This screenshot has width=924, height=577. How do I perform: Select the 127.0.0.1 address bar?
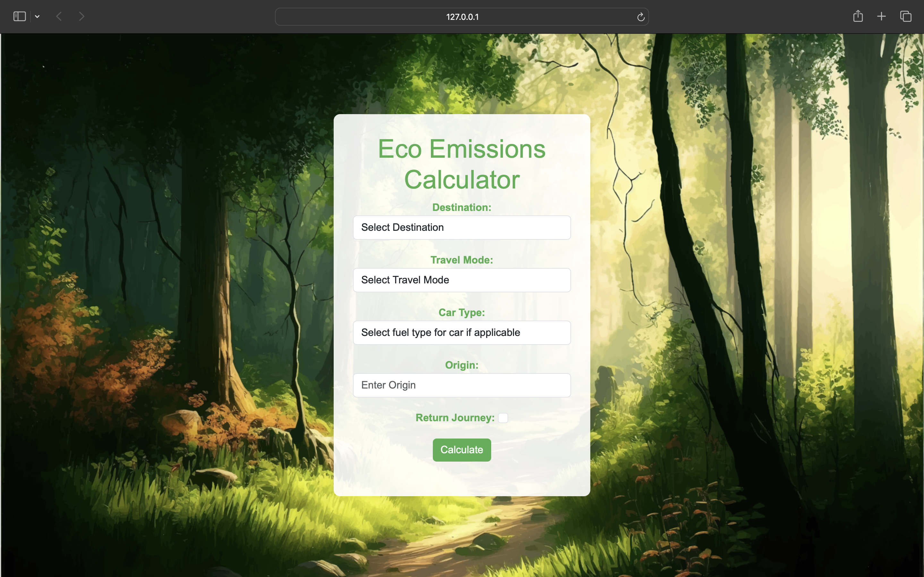[x=462, y=17]
